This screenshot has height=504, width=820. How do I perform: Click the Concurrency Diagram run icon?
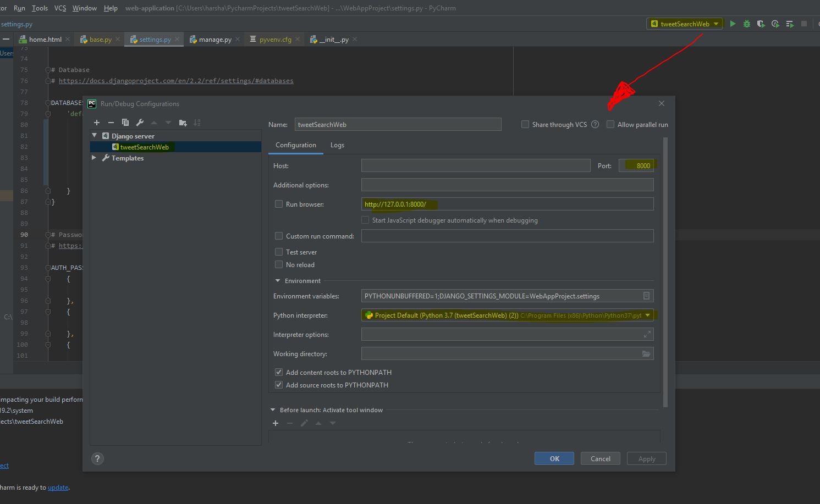tap(790, 24)
